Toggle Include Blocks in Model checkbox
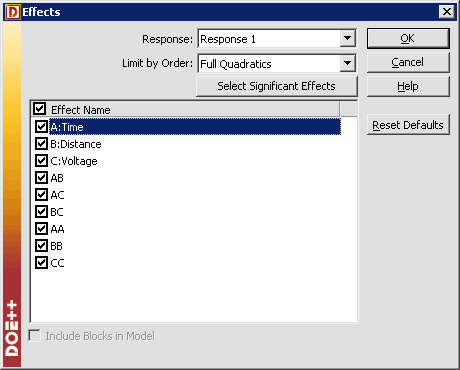 (35, 336)
